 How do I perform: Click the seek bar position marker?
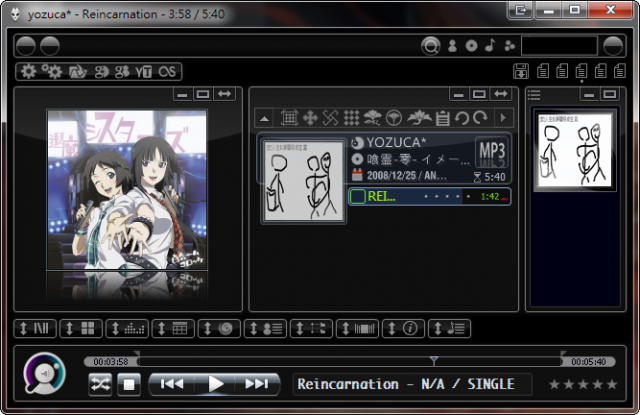pos(434,360)
